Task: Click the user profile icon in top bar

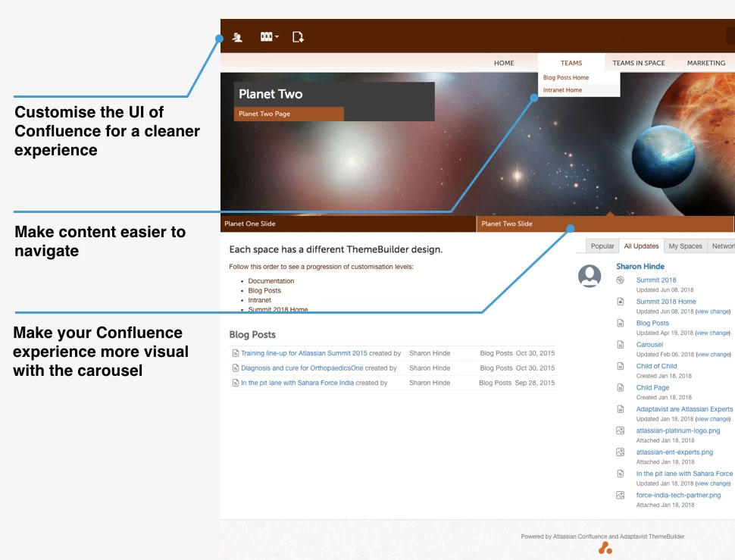Action: click(237, 37)
